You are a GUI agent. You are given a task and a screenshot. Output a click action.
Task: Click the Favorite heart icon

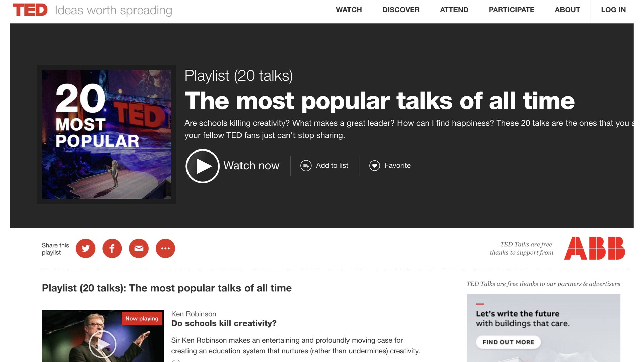coord(375,166)
